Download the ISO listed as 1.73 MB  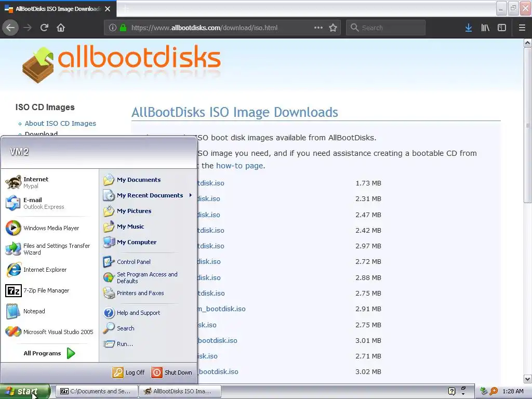coord(211,183)
